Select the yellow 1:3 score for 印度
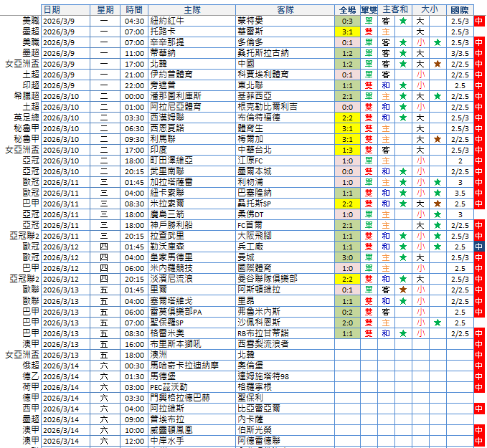 [347, 151]
